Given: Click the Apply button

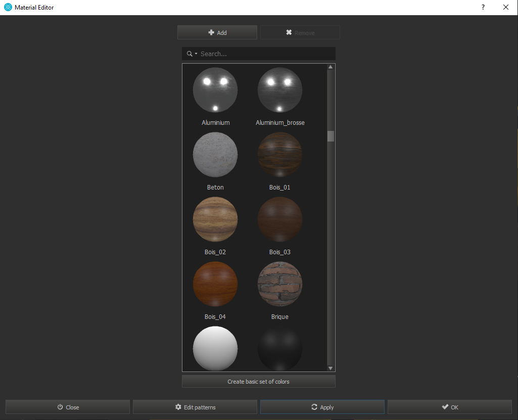Looking at the screenshot, I should (x=322, y=407).
